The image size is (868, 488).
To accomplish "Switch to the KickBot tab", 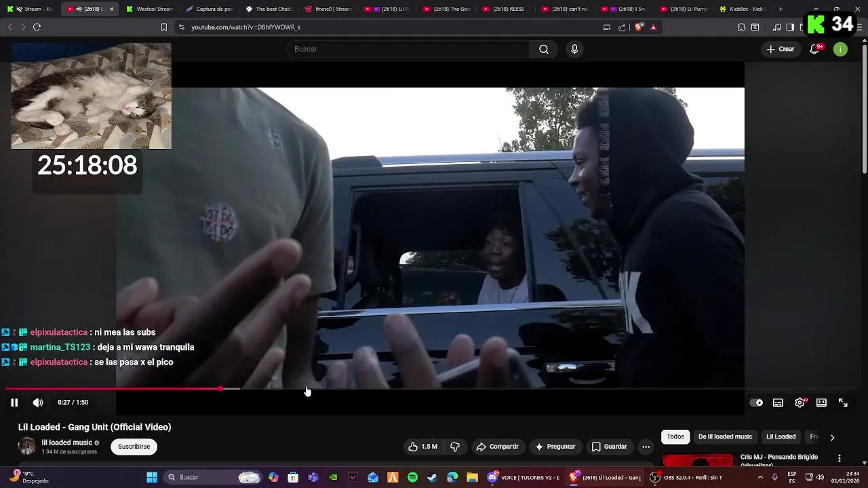I will [x=743, y=9].
